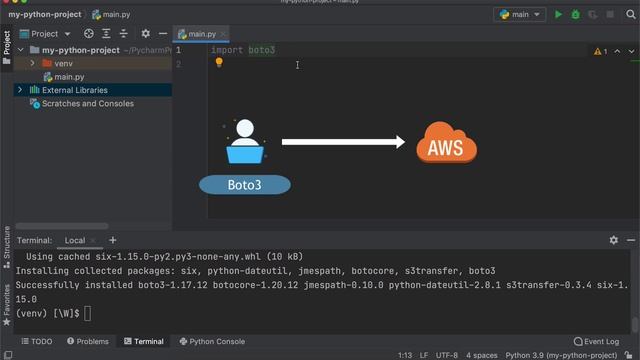The height and width of the screenshot is (360, 640).
Task: Click my-python-project breadcrumb
Action: (45, 15)
